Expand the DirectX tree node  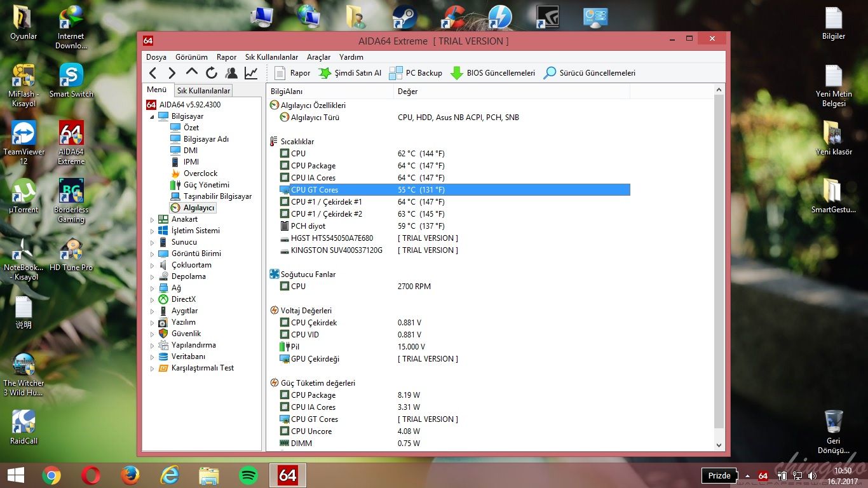(152, 300)
